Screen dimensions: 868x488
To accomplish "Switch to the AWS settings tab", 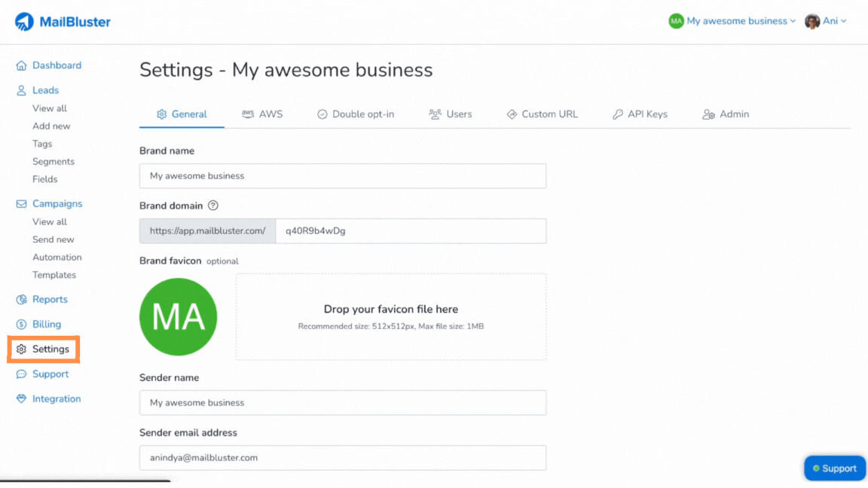I will tap(262, 114).
